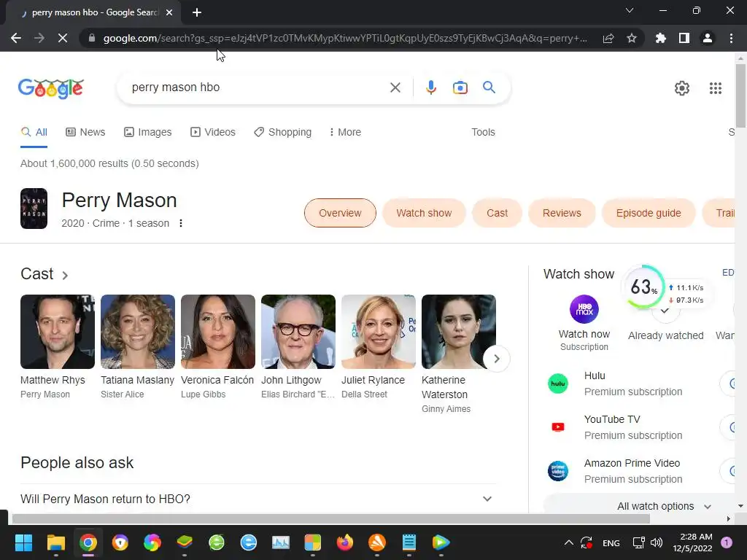The width and height of the screenshot is (747, 560).
Task: Click the Hulu logo
Action: [558, 384]
